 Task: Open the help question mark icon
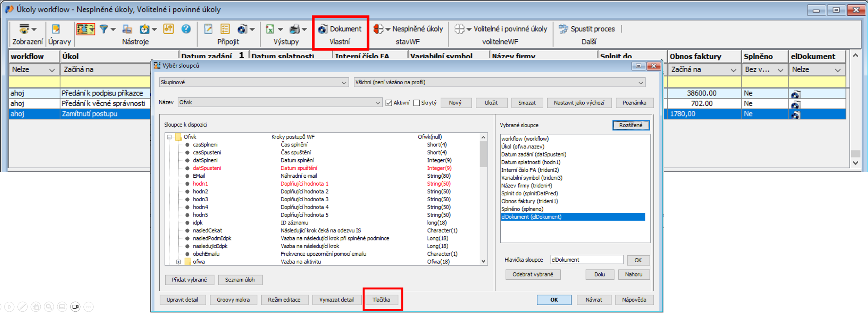[x=186, y=29]
